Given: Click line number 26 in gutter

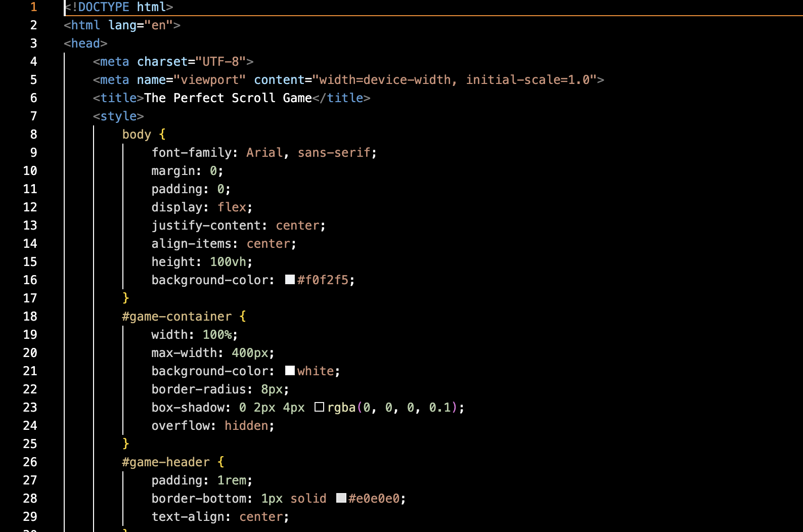Looking at the screenshot, I should pos(30,462).
